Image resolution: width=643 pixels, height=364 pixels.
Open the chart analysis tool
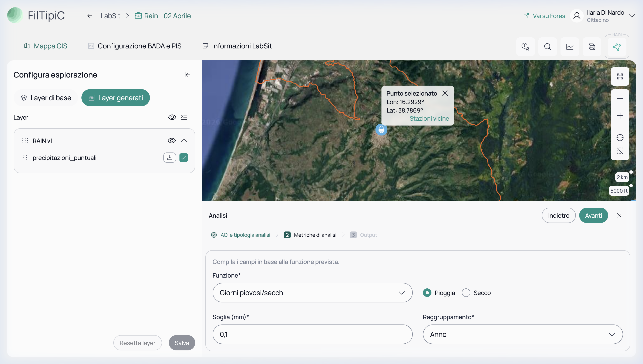(570, 47)
